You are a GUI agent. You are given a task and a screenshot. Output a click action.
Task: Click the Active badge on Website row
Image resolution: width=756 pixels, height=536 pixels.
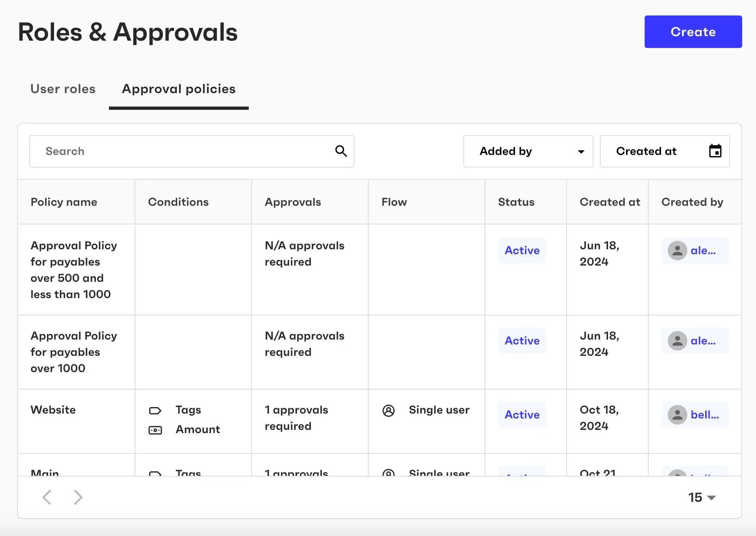[522, 415]
